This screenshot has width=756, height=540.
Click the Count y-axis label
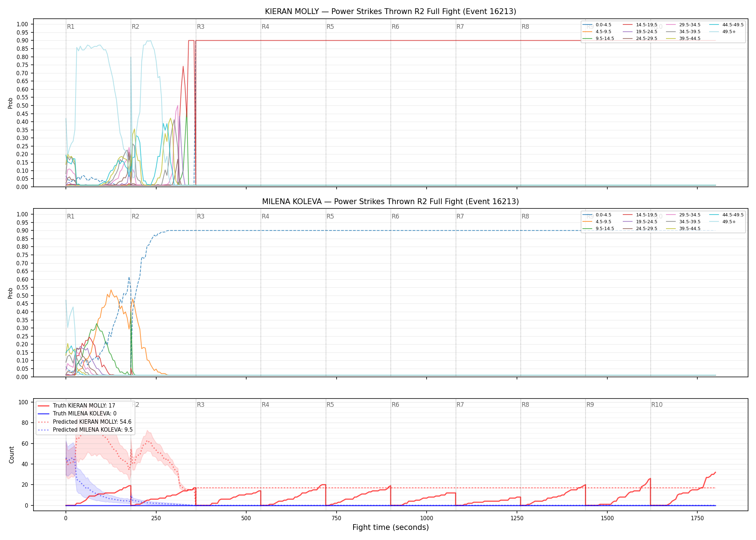(x=12, y=455)
